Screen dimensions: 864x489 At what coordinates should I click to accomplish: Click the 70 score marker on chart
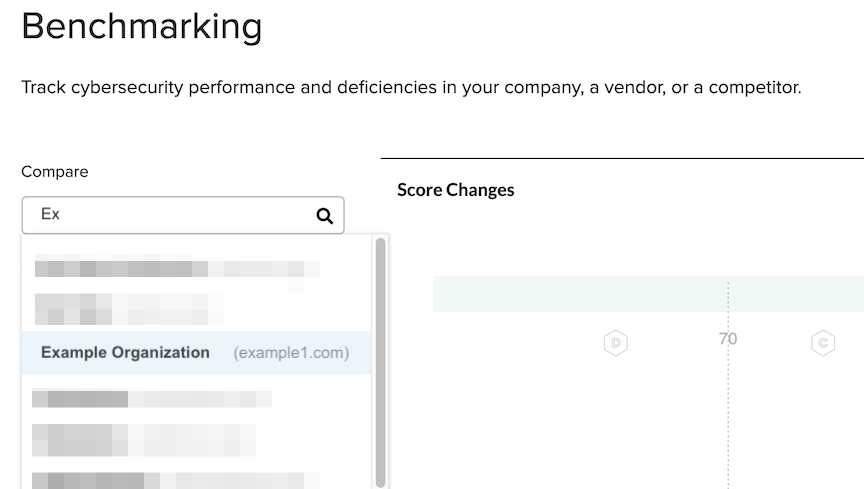pos(728,338)
